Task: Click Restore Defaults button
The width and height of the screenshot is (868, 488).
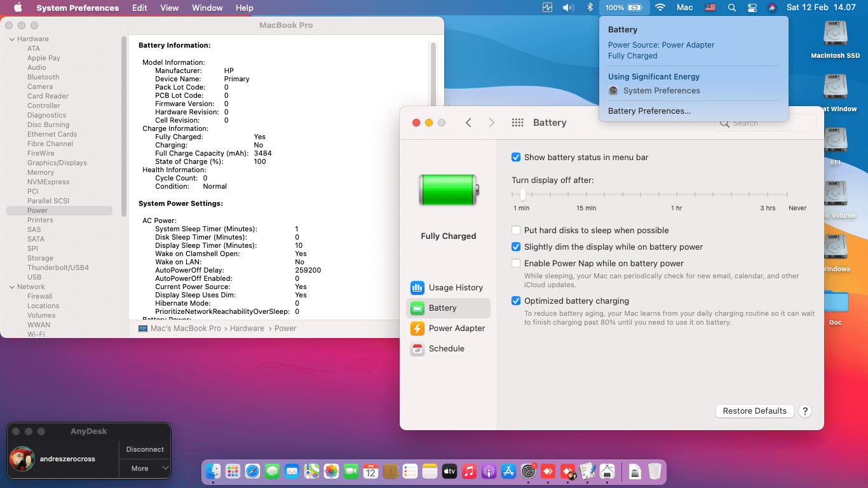Action: pos(755,411)
